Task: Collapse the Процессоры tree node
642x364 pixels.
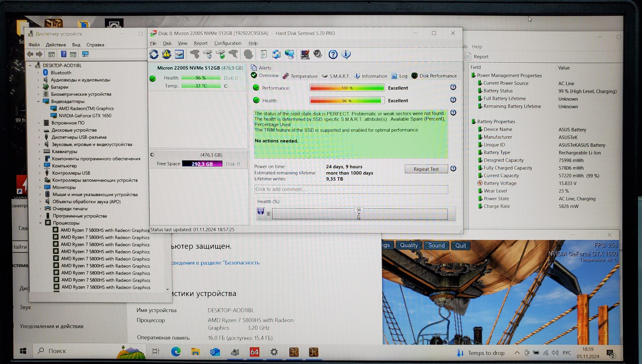Action: (x=40, y=223)
